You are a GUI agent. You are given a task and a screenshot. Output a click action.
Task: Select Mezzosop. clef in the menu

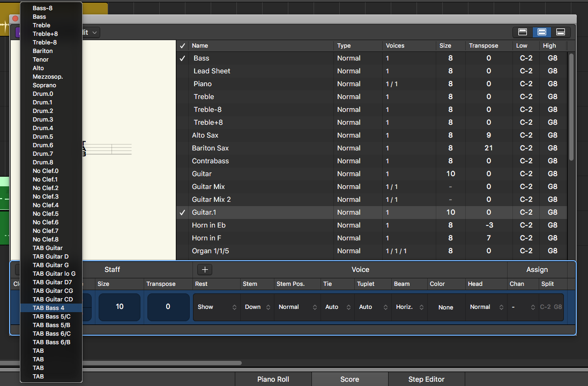coord(48,77)
